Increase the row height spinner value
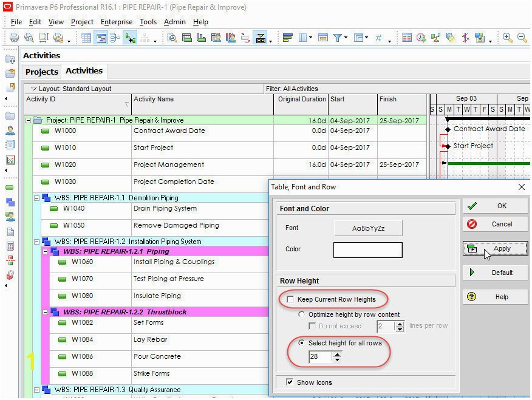Screen dimensions: 532x400 (337, 354)
